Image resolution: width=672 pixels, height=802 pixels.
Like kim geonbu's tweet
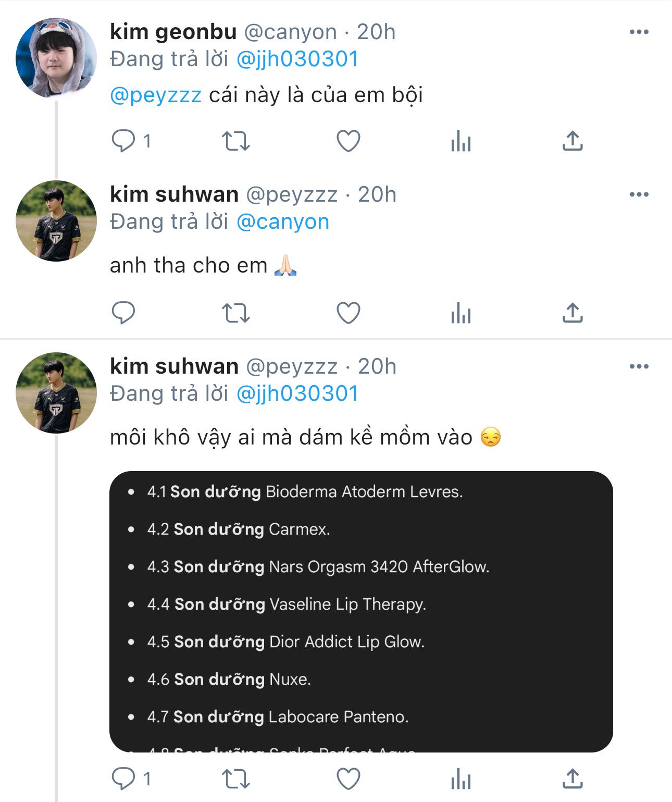tap(348, 141)
